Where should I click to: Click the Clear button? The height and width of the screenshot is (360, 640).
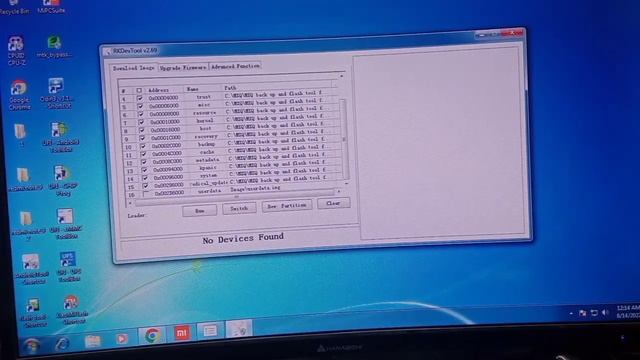point(333,203)
